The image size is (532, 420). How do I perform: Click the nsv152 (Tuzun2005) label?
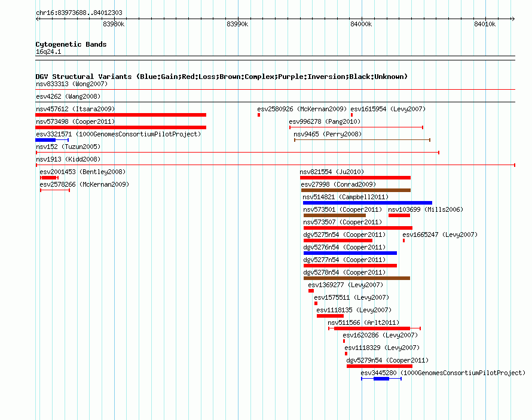click(x=68, y=147)
